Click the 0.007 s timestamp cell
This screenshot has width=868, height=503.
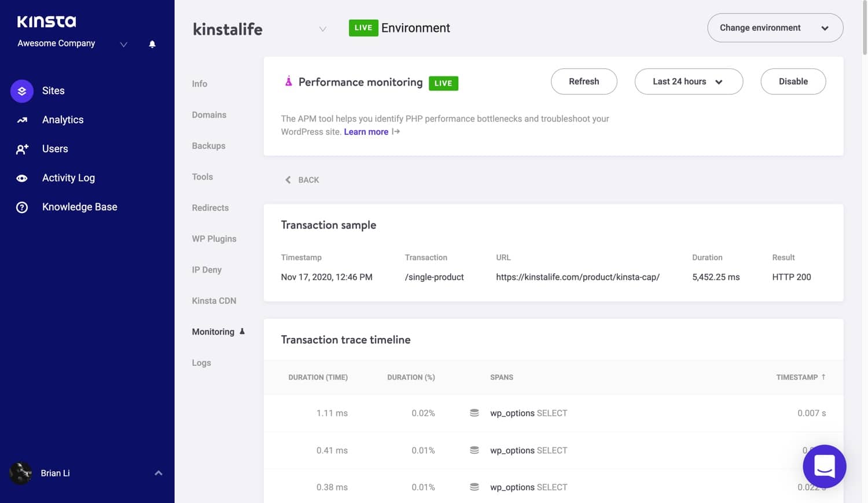coord(811,413)
